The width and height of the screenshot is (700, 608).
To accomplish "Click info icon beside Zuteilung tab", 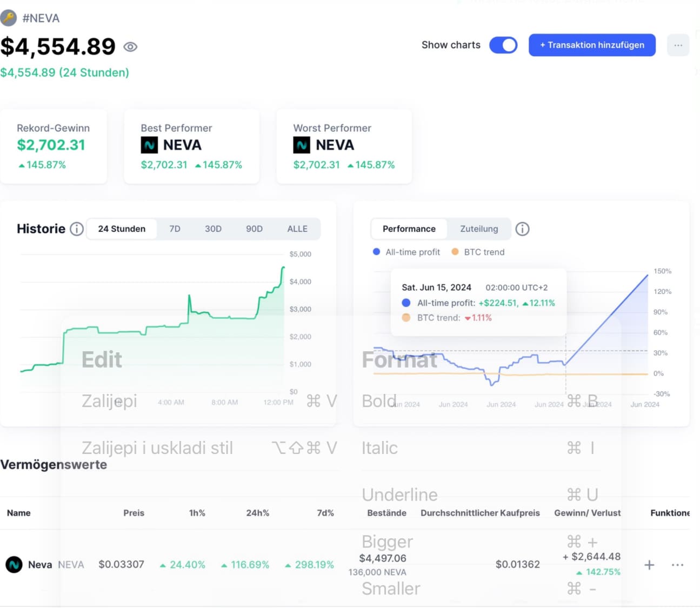I will [x=522, y=229].
